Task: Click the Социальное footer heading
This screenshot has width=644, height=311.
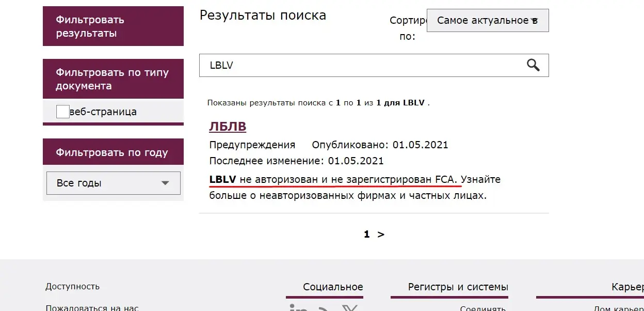Action: point(333,287)
